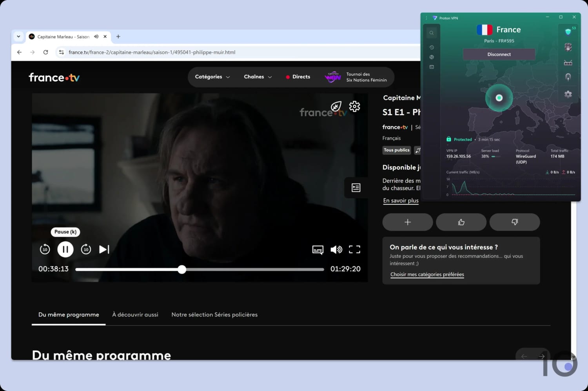
Task: Open the Proton VPN three-dot menu
Action: (426, 18)
